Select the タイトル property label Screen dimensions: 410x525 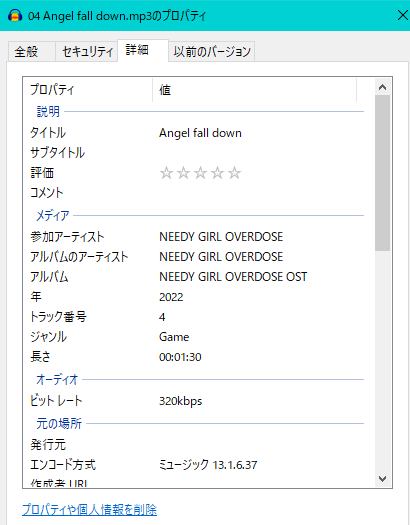(48, 133)
